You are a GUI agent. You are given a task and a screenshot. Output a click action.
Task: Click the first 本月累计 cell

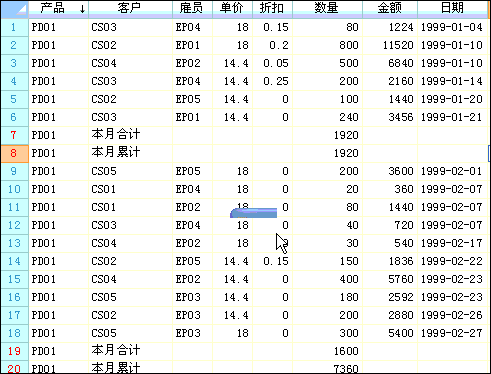click(x=130, y=153)
